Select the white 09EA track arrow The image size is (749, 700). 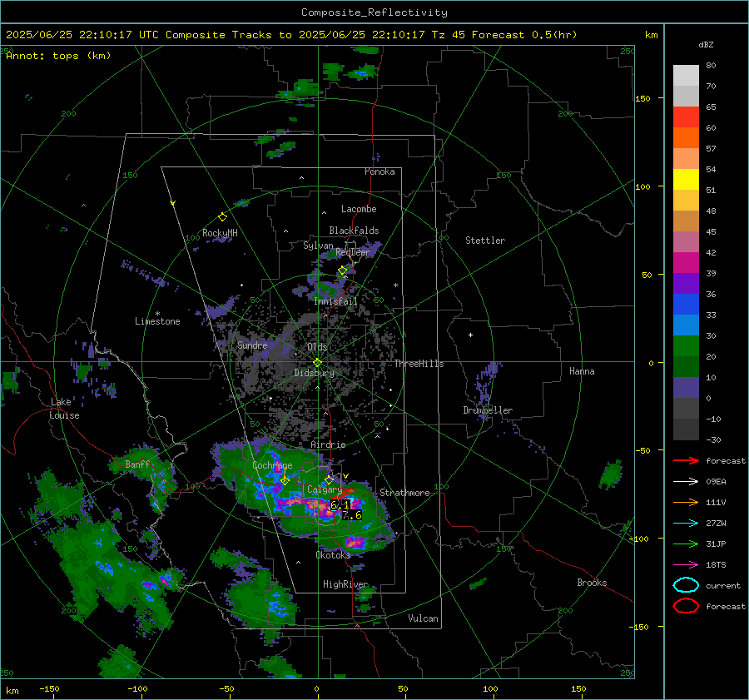tap(686, 482)
